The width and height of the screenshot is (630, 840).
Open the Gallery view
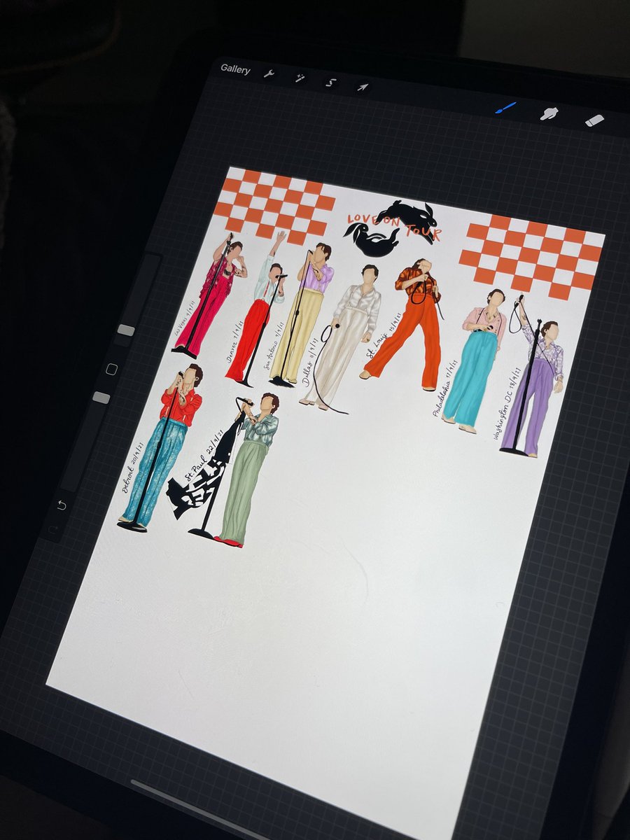(235, 69)
